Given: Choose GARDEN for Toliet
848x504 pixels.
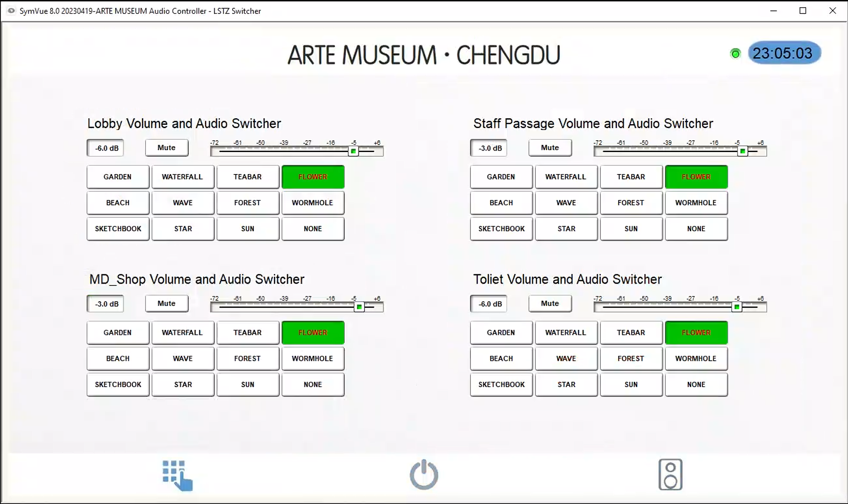Looking at the screenshot, I should pos(501,333).
